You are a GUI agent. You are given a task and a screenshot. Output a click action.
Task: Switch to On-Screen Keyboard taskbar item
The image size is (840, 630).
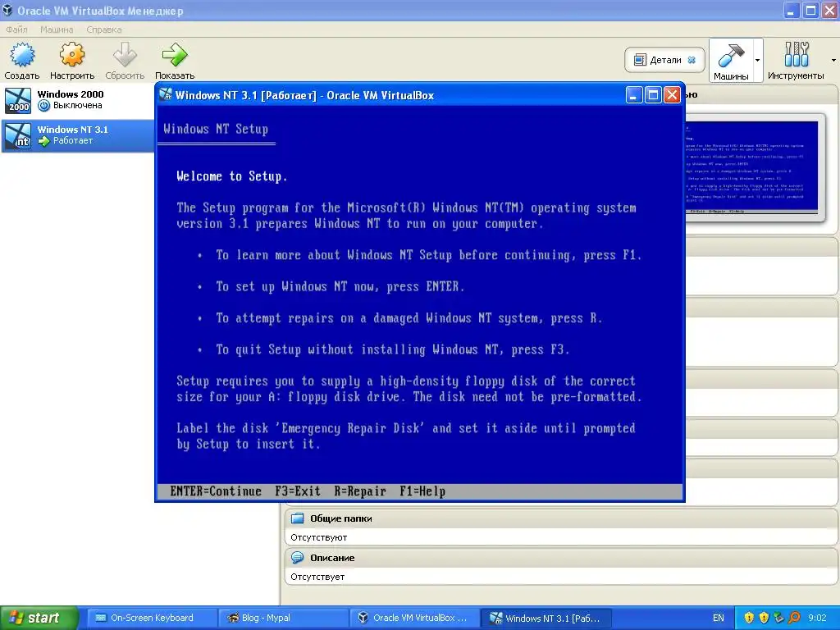tap(151, 618)
